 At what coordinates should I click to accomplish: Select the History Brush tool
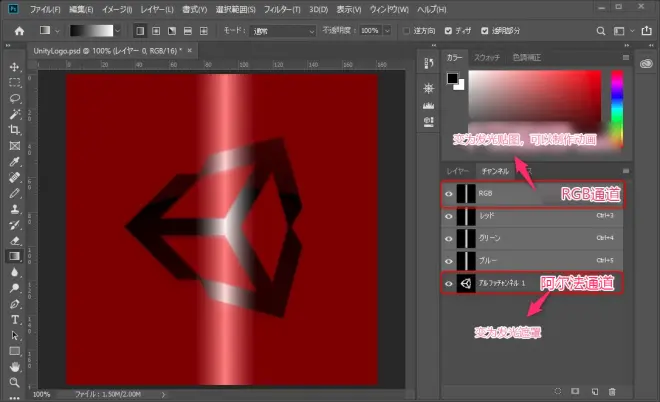tap(15, 225)
